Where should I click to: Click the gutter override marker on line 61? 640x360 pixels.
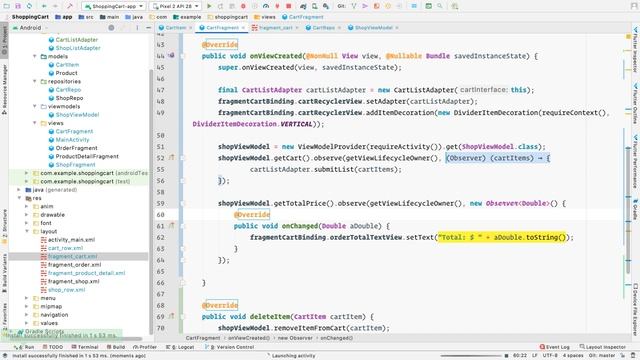(171, 225)
